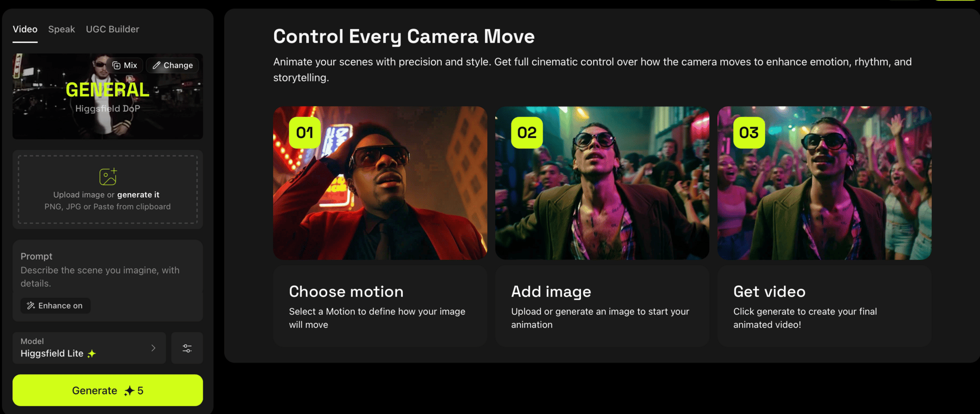
Task: Select the Video tab
Action: click(x=25, y=29)
